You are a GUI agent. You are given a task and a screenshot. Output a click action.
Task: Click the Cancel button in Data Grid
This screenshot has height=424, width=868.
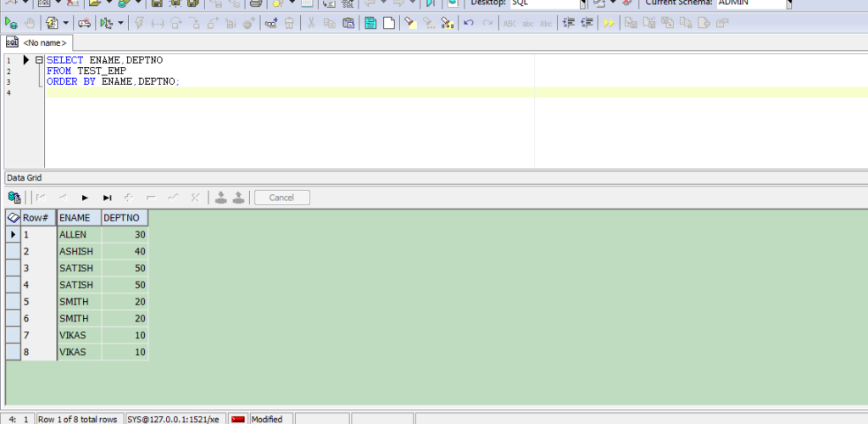pyautogui.click(x=281, y=198)
